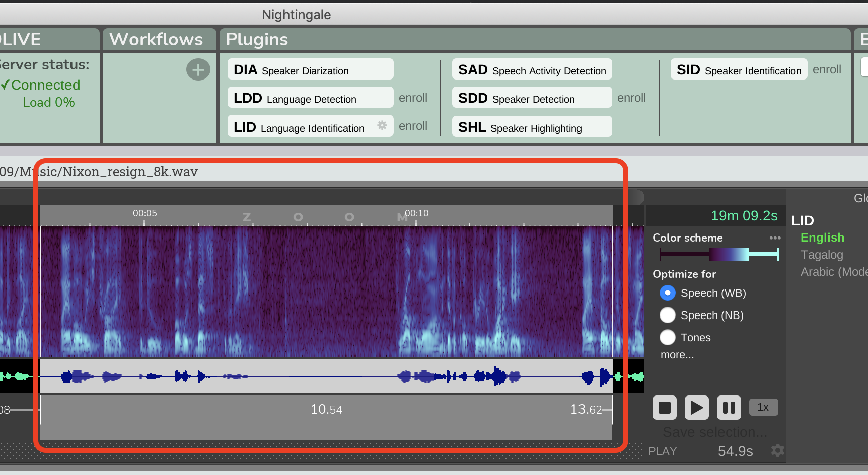Click enroll next to Speaker Identification

click(x=827, y=69)
